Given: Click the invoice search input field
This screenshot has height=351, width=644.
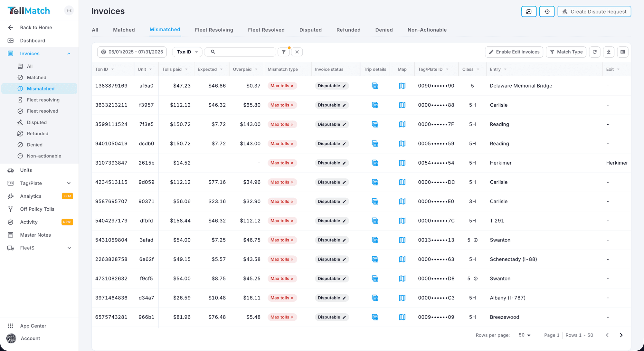Looking at the screenshot, I should click(240, 52).
